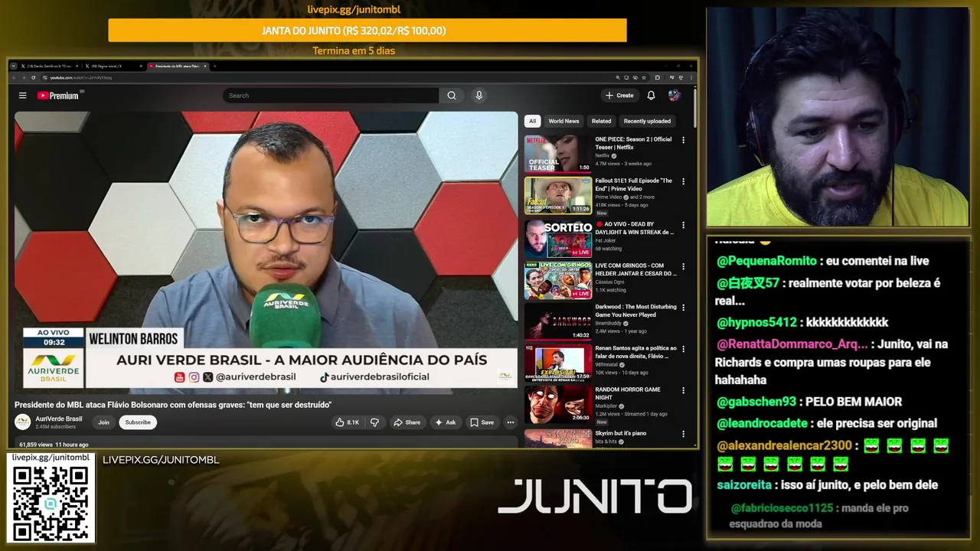Click video title about Flávio Bolsonaro
The height and width of the screenshot is (551, 980).
[x=173, y=405]
